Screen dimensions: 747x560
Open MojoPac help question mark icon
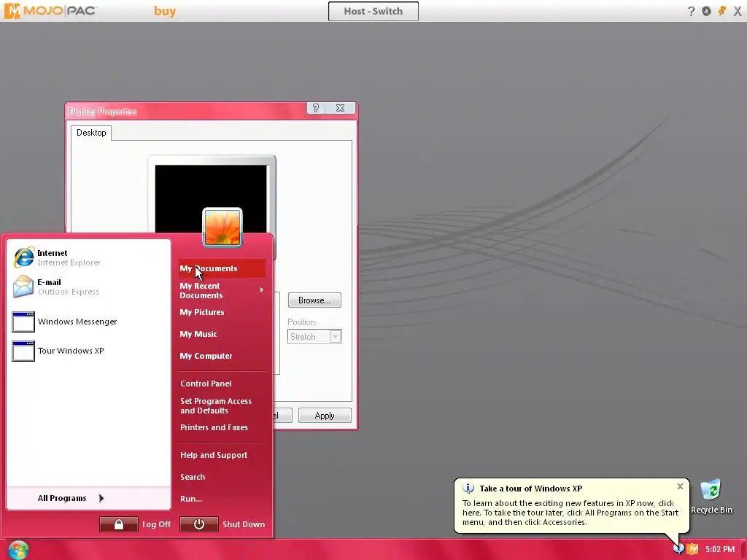click(x=692, y=11)
